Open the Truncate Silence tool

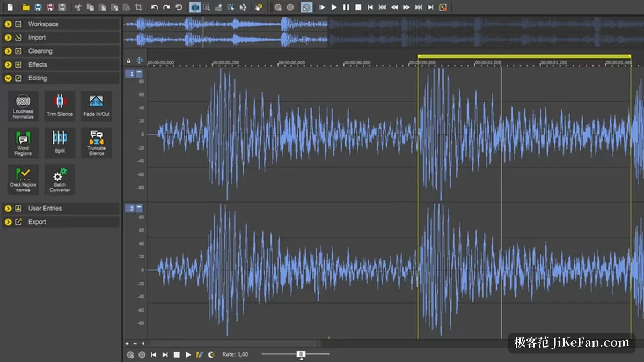[97, 143]
